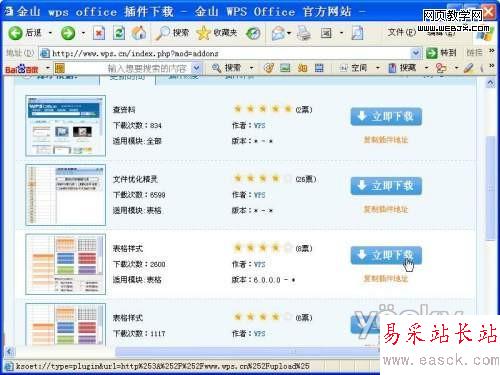Click the green Forward arrow button

tap(68, 33)
